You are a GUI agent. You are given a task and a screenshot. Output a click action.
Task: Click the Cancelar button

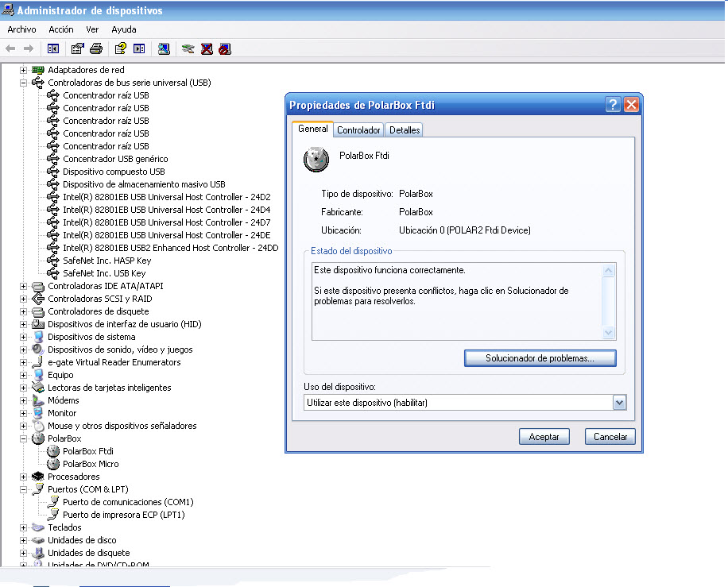(610, 437)
